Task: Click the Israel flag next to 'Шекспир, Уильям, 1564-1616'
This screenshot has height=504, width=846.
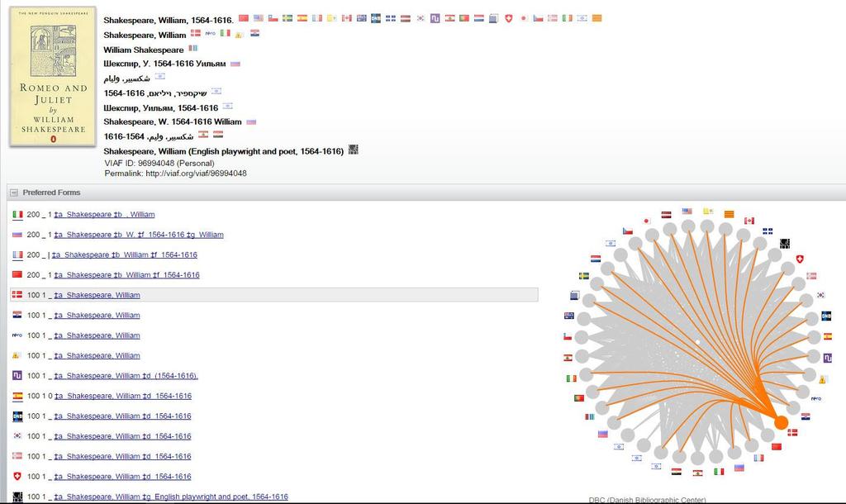Action: pyautogui.click(x=228, y=106)
